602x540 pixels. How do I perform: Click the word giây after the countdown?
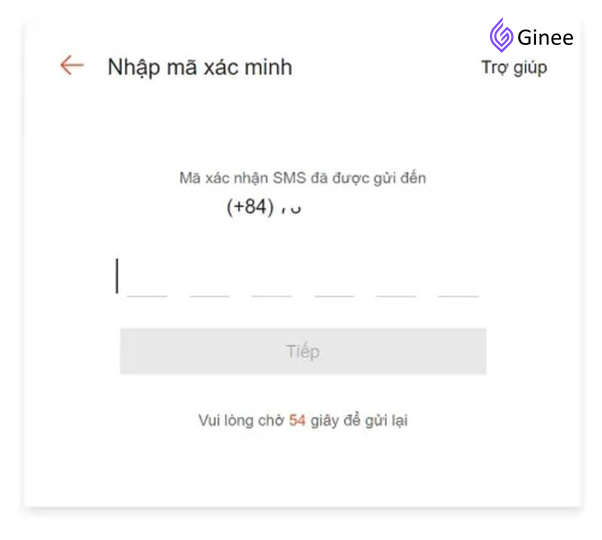click(x=324, y=421)
